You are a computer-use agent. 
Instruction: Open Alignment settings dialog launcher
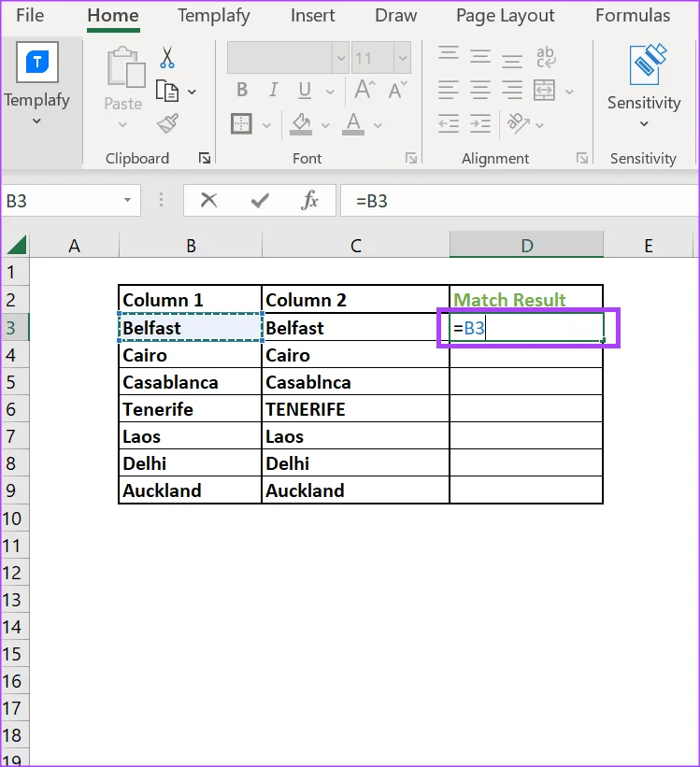click(x=582, y=158)
